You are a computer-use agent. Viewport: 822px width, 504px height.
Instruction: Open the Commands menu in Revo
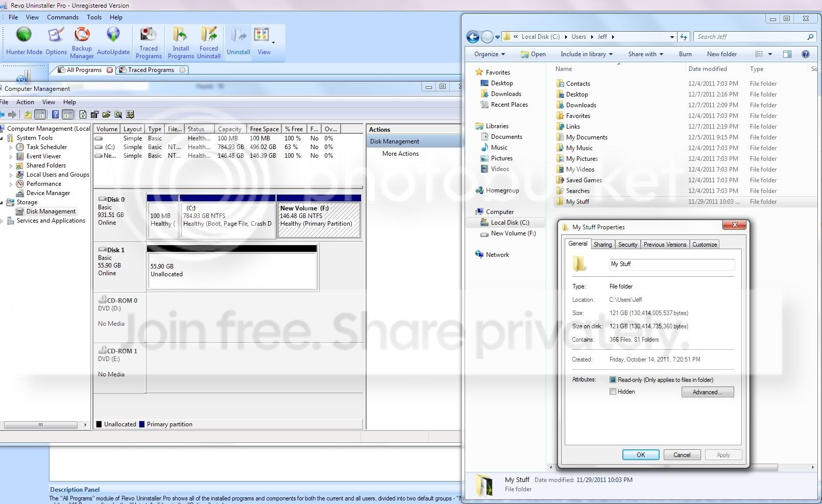point(63,17)
